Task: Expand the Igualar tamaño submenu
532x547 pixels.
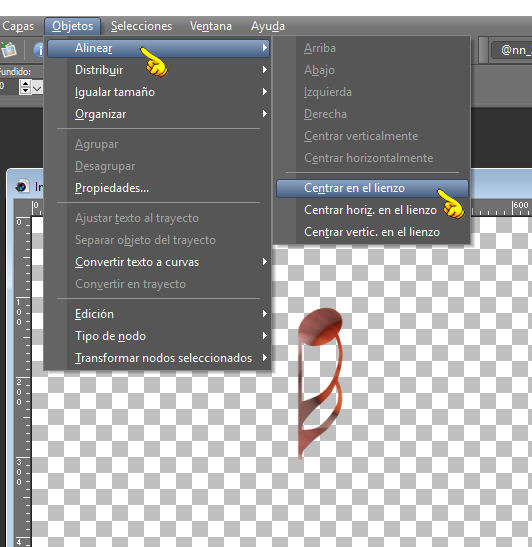Action: [x=159, y=92]
